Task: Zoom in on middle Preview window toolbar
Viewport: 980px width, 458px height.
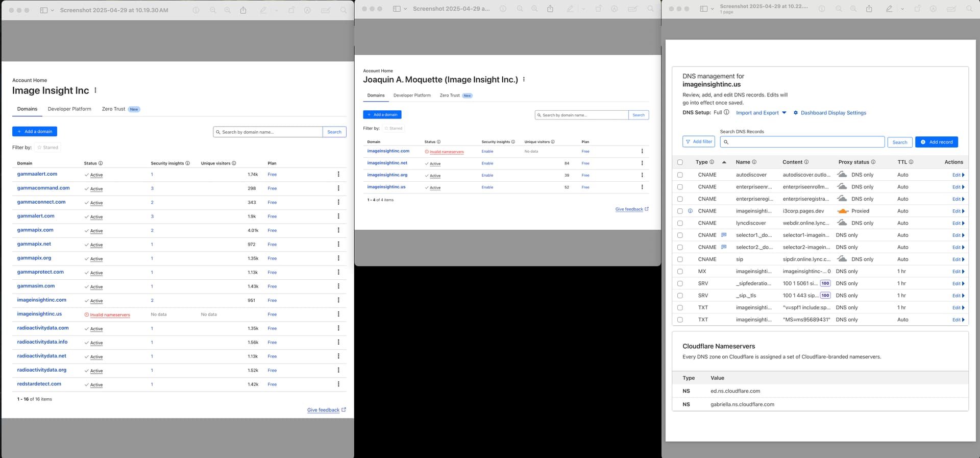Action: [534, 9]
